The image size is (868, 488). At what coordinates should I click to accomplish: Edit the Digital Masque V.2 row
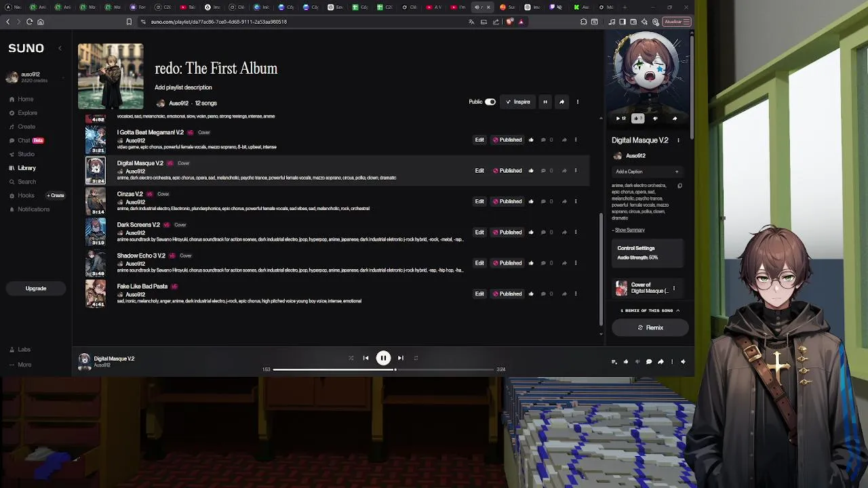click(479, 171)
